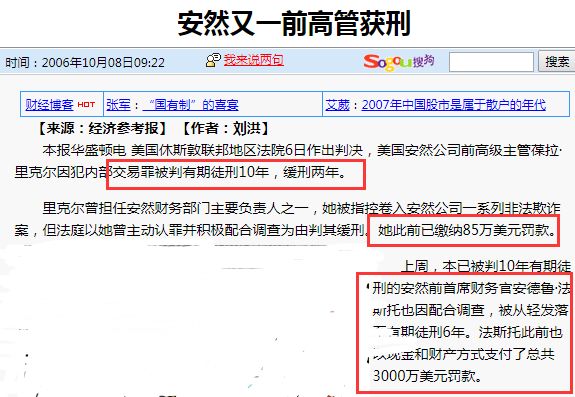Image resolution: width=575 pixels, height=397 pixels.
Task: Click the Sogou 搜狗 logo
Action: pyautogui.click(x=399, y=62)
